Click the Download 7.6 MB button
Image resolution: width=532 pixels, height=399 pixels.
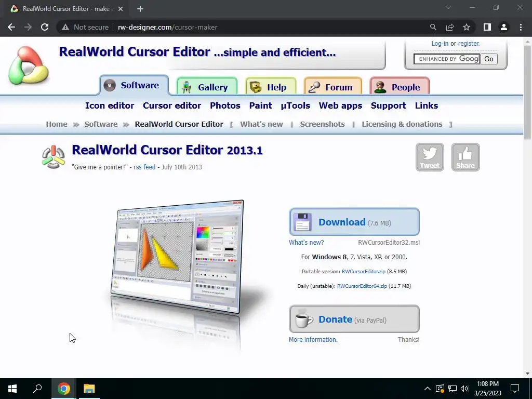point(354,222)
